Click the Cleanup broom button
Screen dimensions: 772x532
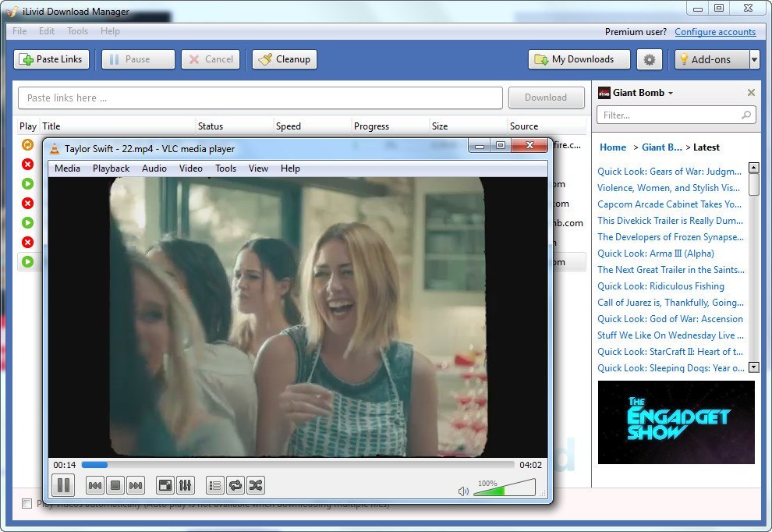[x=285, y=59]
